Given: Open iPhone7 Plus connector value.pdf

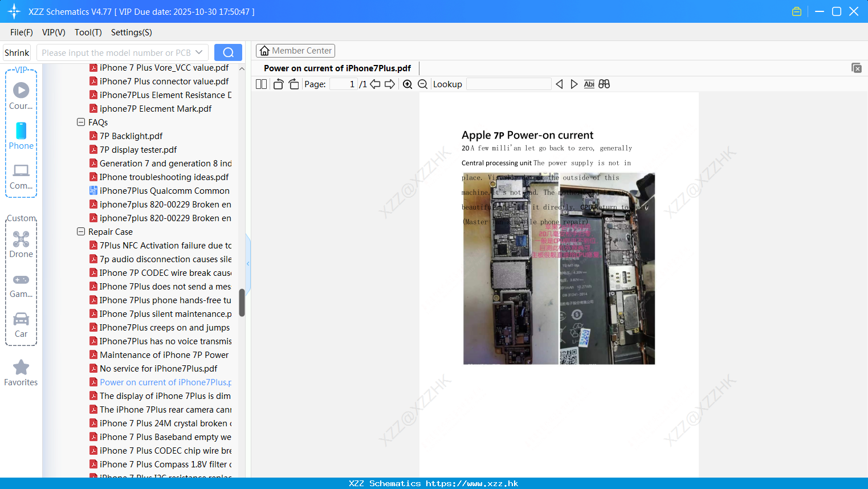Looking at the screenshot, I should (164, 81).
